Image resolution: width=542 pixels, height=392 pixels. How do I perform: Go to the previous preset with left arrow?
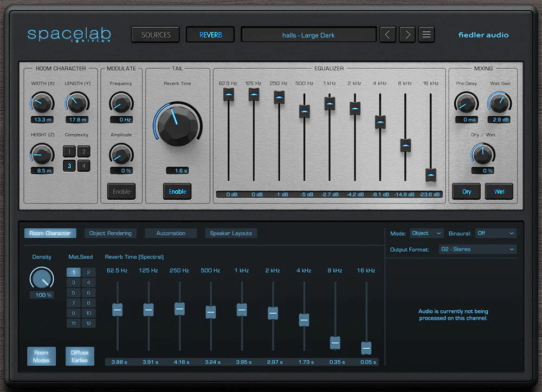387,35
